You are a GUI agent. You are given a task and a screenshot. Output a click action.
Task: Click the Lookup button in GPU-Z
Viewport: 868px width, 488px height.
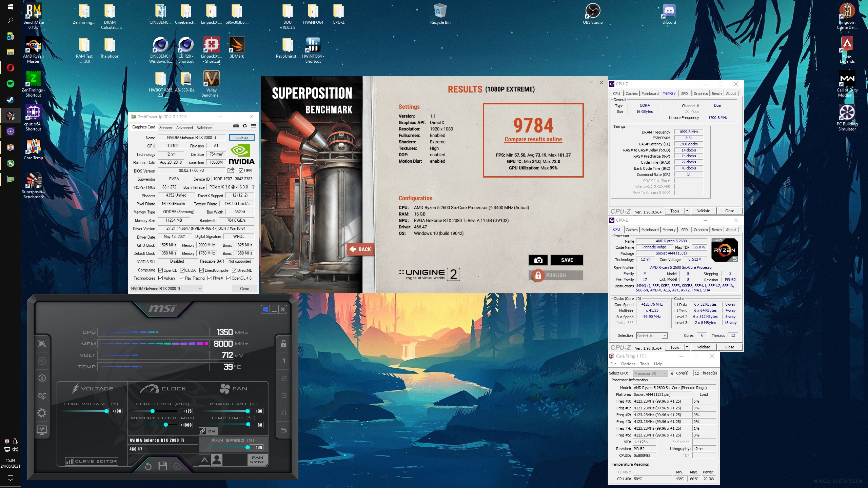pos(241,137)
